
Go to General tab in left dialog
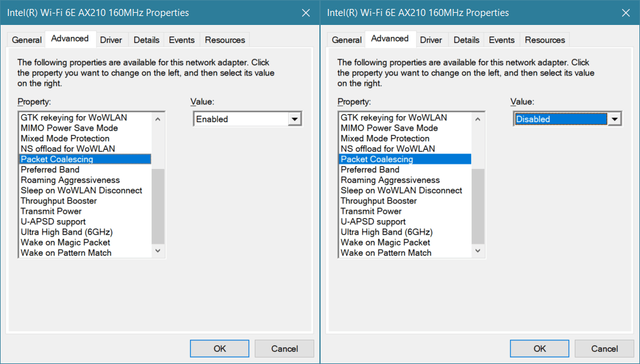coord(26,40)
